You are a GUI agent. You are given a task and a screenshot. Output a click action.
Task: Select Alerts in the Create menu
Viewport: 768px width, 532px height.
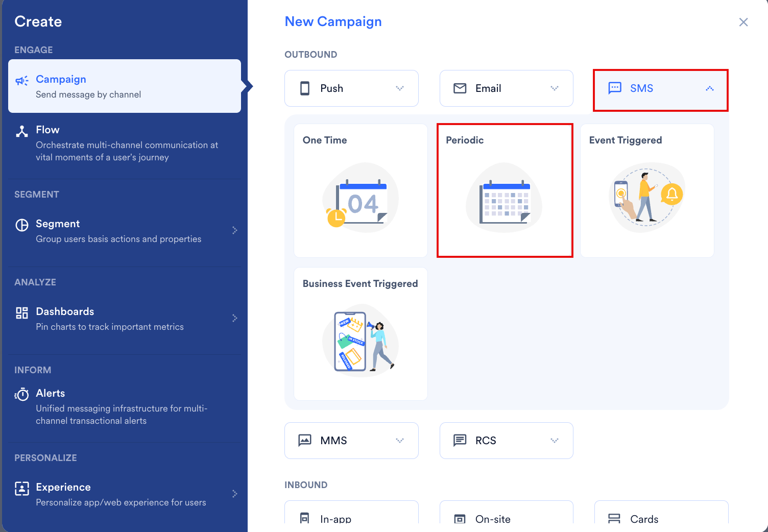[125, 407]
